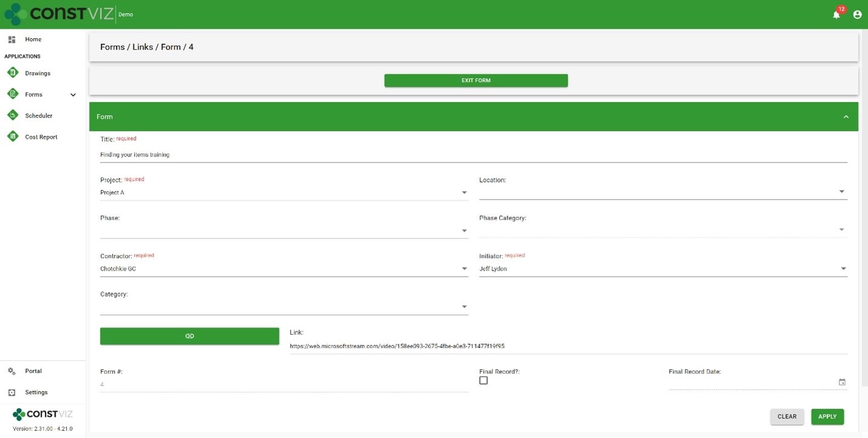Click the Scheduler application icon
Image resolution: width=868 pixels, height=438 pixels.
coord(13,115)
